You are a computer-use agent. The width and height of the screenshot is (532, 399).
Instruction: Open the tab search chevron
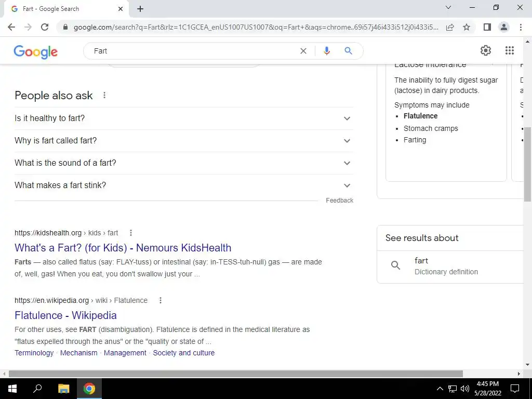(448, 7)
